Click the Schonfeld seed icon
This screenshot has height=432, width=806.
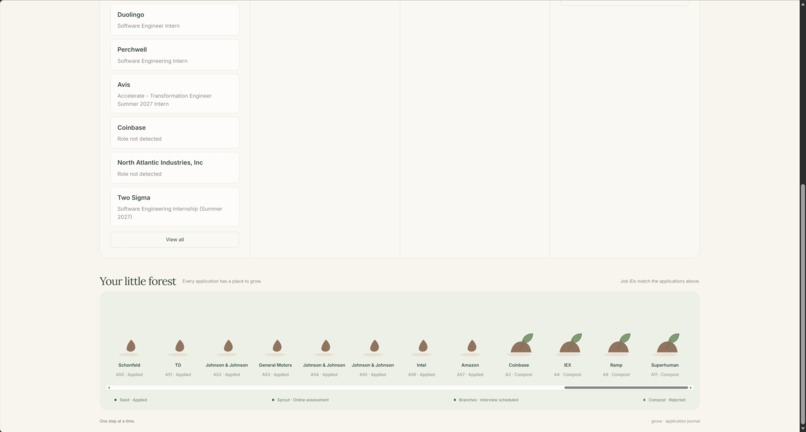[131, 346]
